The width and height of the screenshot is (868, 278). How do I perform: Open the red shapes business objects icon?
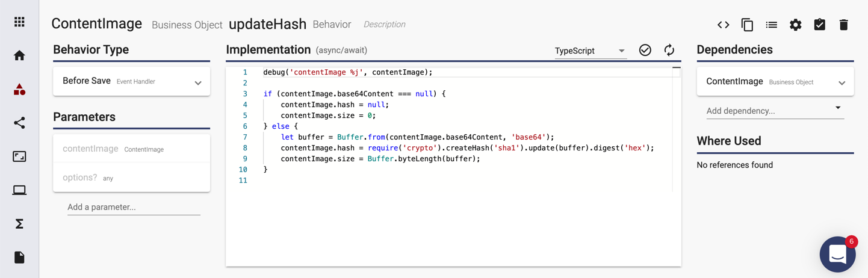[19, 90]
